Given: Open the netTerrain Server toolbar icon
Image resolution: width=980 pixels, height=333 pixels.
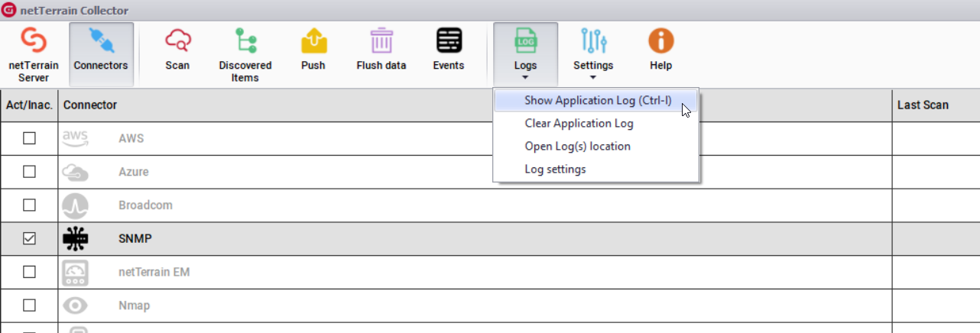Looking at the screenshot, I should click(33, 40).
